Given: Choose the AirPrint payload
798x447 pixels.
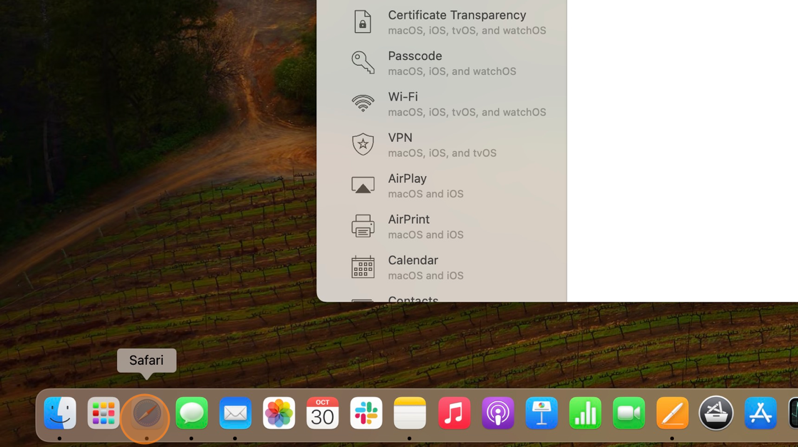Looking at the screenshot, I should click(442, 226).
